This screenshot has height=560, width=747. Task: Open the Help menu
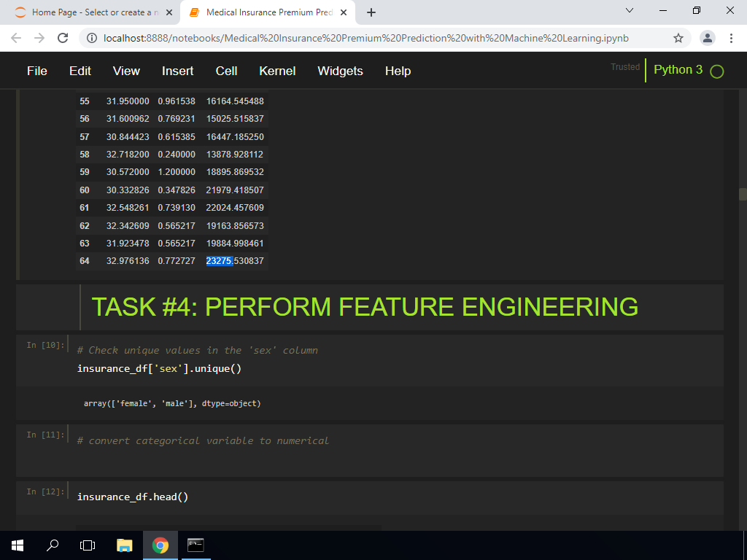coord(398,71)
